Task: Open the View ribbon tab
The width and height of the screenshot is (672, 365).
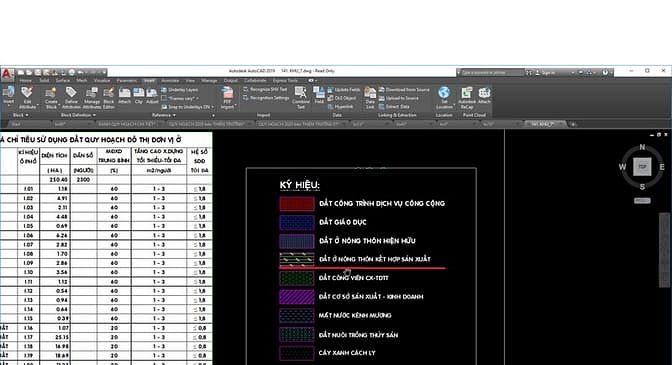Action: pos(190,81)
